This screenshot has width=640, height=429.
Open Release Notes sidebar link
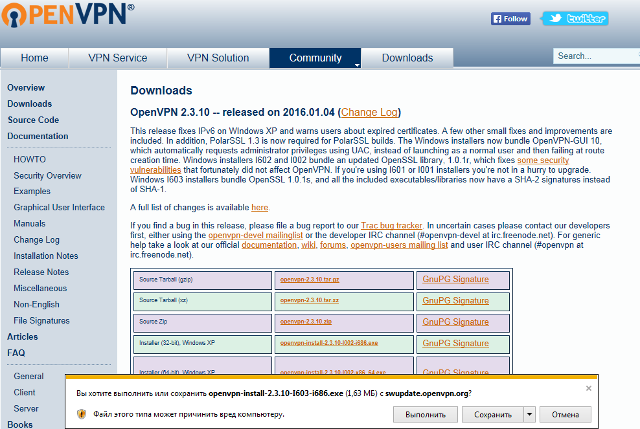41,272
